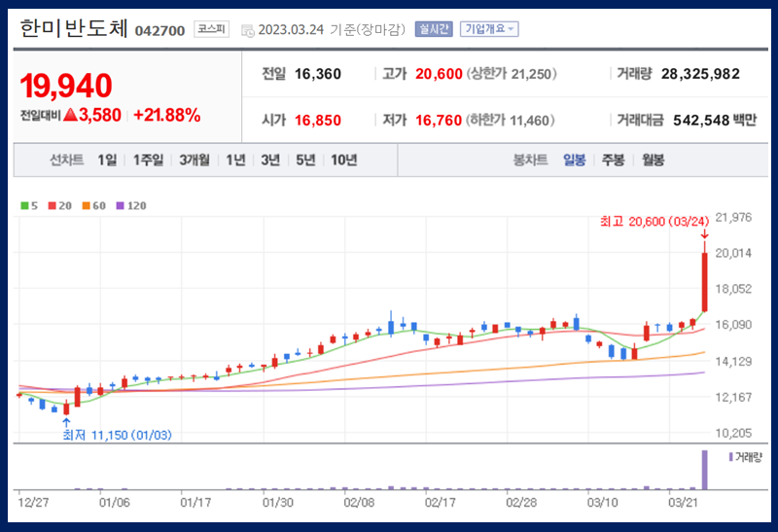778x532 pixels.
Task: Click the previous close value 16,360
Action: coord(318,74)
